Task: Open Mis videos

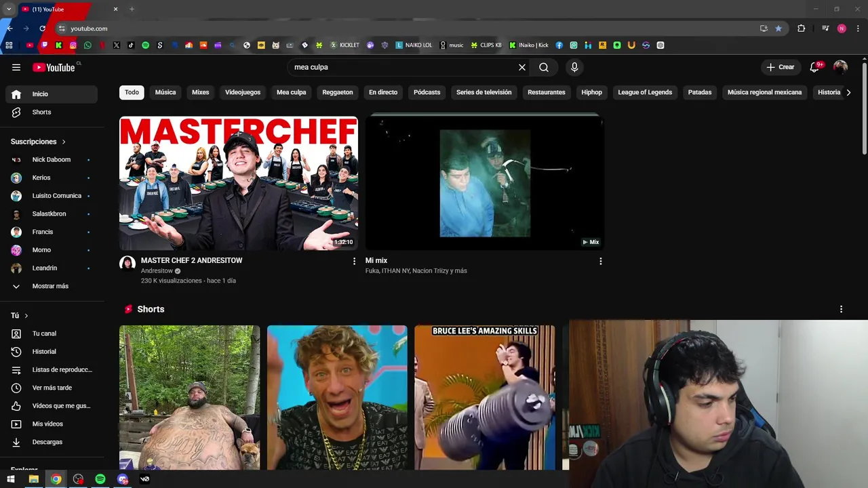Action: click(52, 424)
